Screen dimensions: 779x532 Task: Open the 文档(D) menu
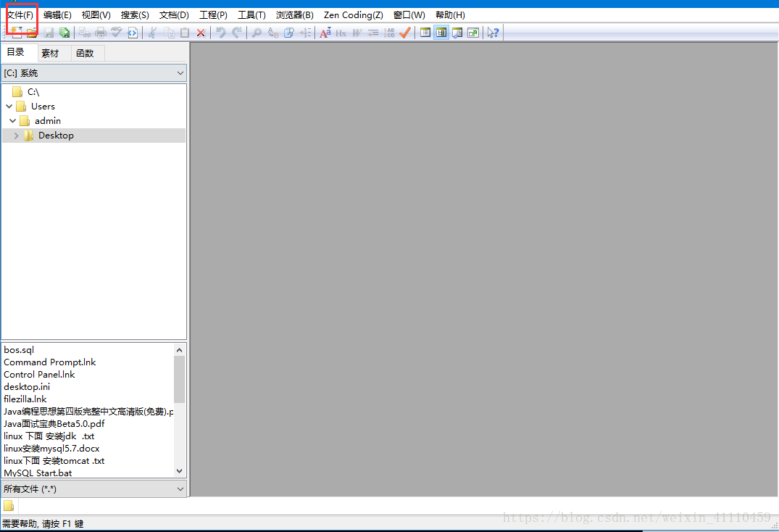175,15
